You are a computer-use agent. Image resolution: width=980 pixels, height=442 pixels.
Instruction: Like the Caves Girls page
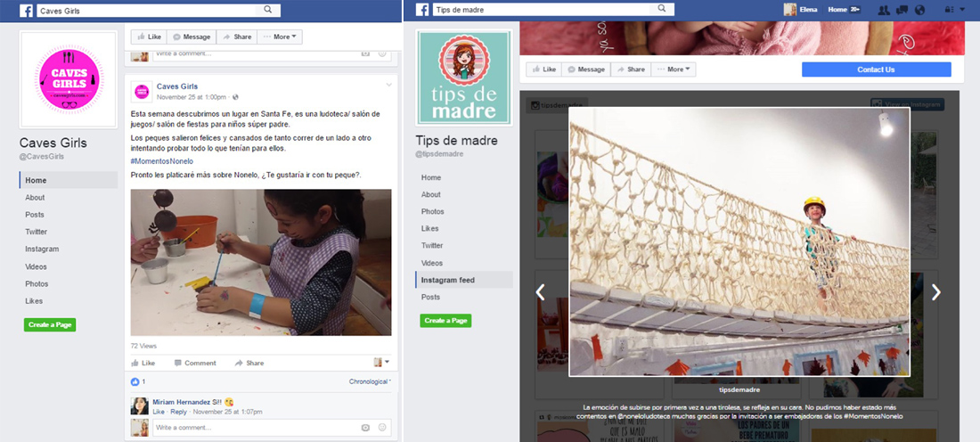[x=149, y=37]
